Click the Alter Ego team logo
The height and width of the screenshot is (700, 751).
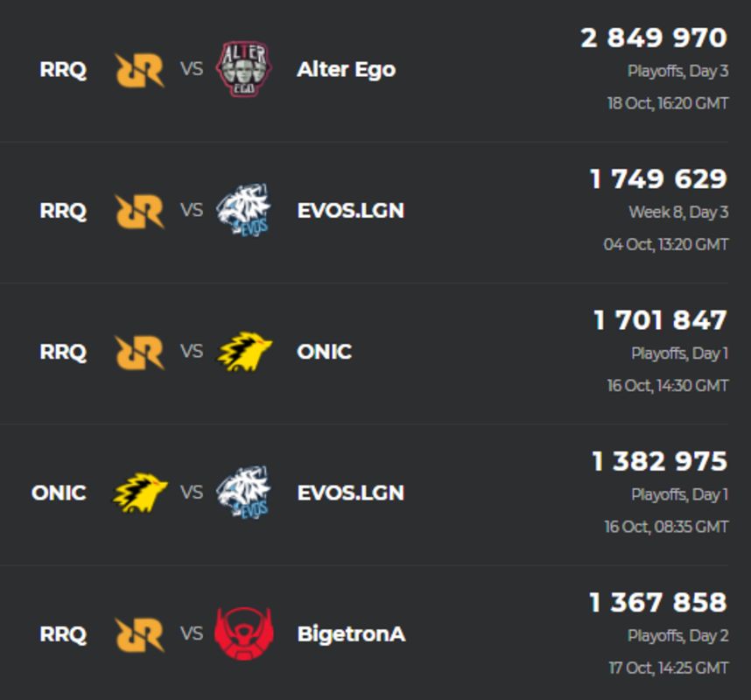(x=244, y=69)
